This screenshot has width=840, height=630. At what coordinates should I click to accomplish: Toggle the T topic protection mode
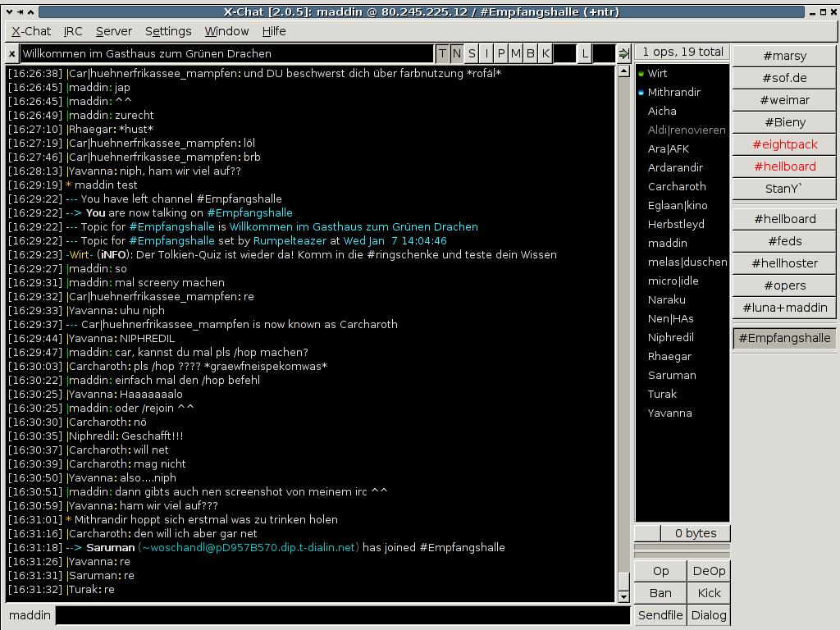click(442, 54)
